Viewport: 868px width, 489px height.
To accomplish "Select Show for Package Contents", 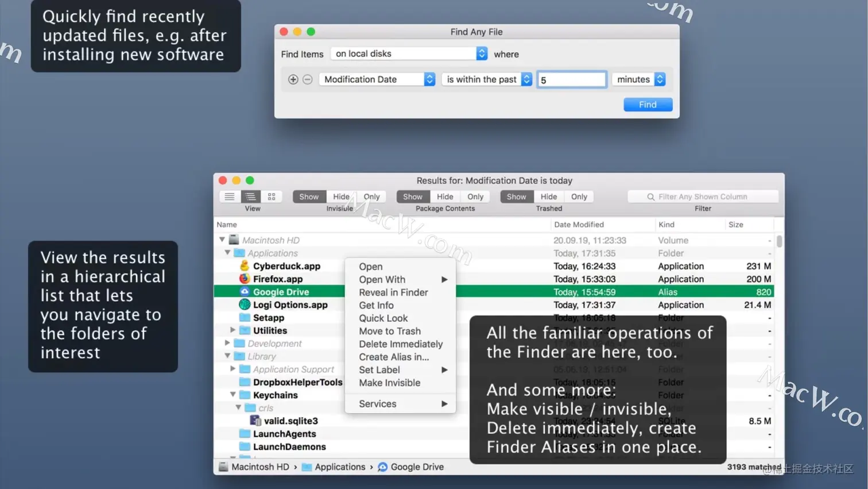I will (x=413, y=197).
